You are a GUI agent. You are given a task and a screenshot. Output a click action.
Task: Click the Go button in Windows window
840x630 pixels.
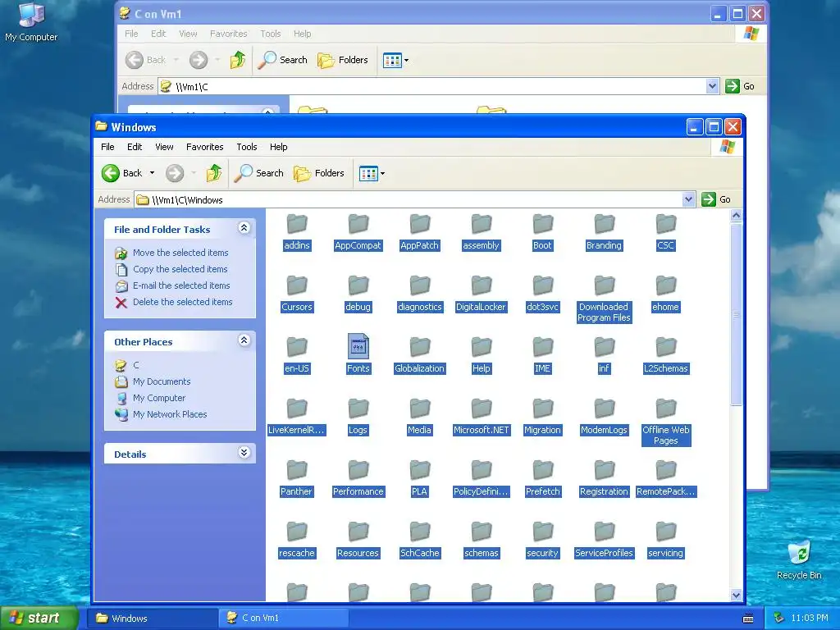coord(716,199)
